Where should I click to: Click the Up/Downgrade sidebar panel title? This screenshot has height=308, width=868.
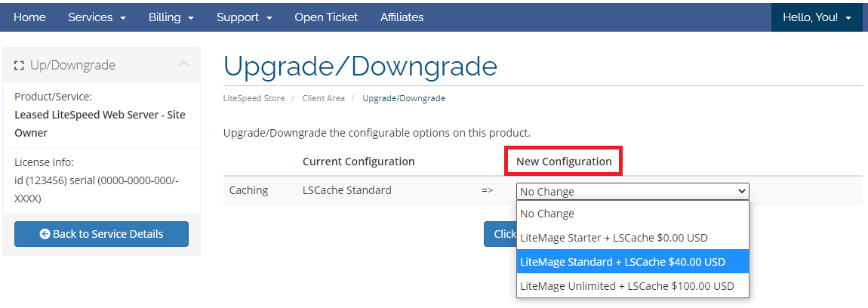[72, 66]
